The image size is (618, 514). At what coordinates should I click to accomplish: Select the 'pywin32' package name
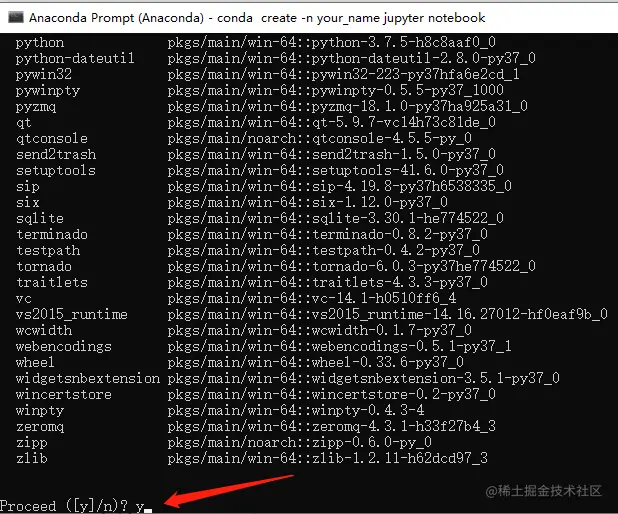click(x=44, y=74)
